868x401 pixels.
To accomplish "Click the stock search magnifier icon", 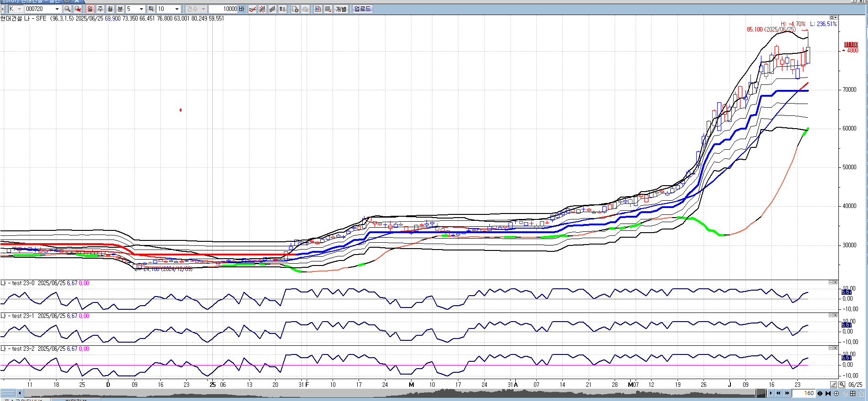I will pos(67,9).
